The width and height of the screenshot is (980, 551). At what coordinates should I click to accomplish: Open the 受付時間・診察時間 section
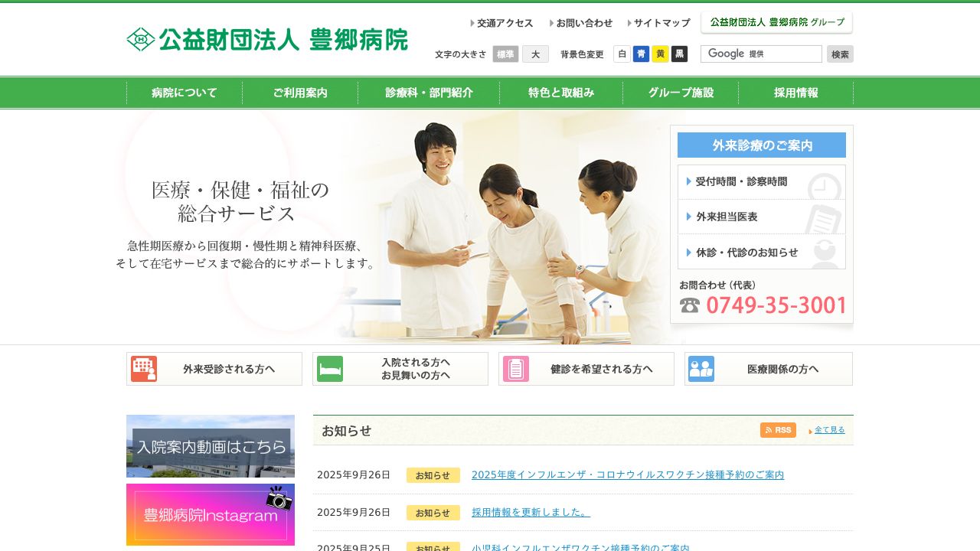743,181
